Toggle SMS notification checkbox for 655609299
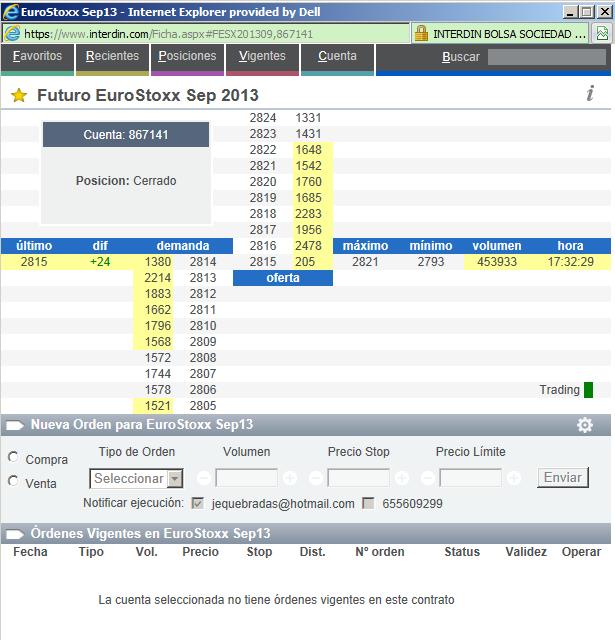615x640 pixels. pyautogui.click(x=368, y=503)
